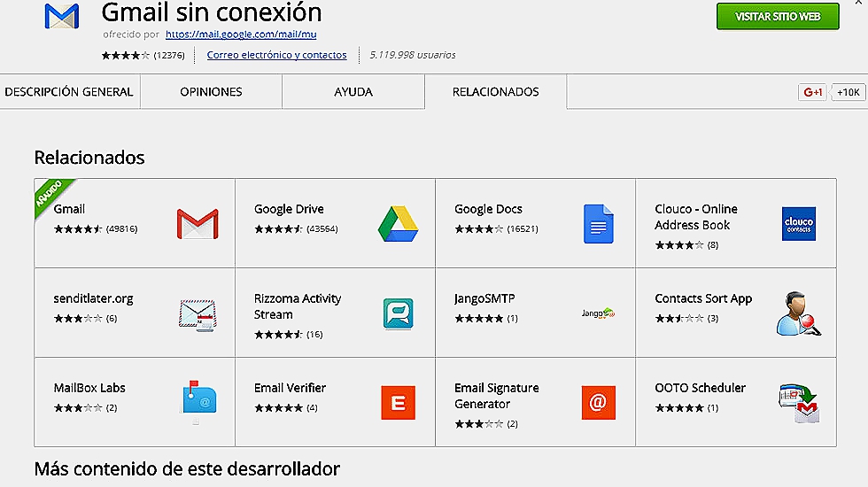Select the Relacionados tab

pyautogui.click(x=495, y=92)
